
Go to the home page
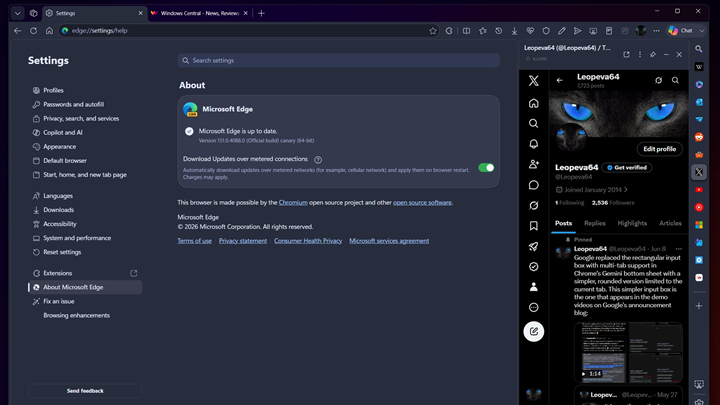click(49, 31)
